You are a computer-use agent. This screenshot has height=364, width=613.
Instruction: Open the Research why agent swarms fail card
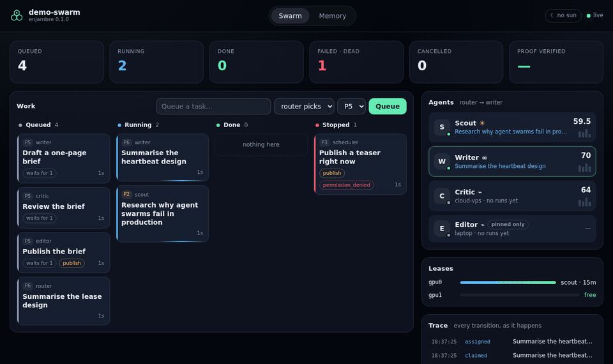coord(162,214)
